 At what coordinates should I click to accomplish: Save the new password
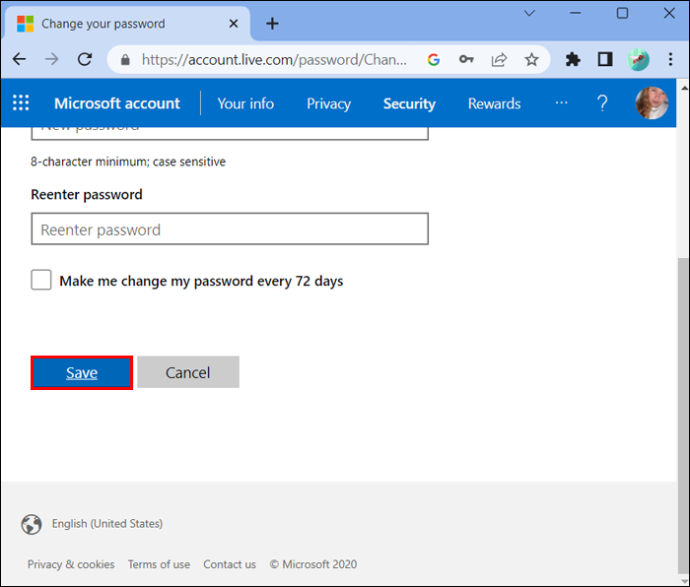pyautogui.click(x=82, y=373)
